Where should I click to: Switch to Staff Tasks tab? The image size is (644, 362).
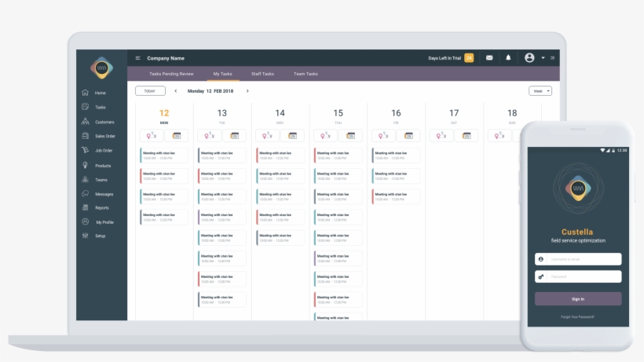262,74
